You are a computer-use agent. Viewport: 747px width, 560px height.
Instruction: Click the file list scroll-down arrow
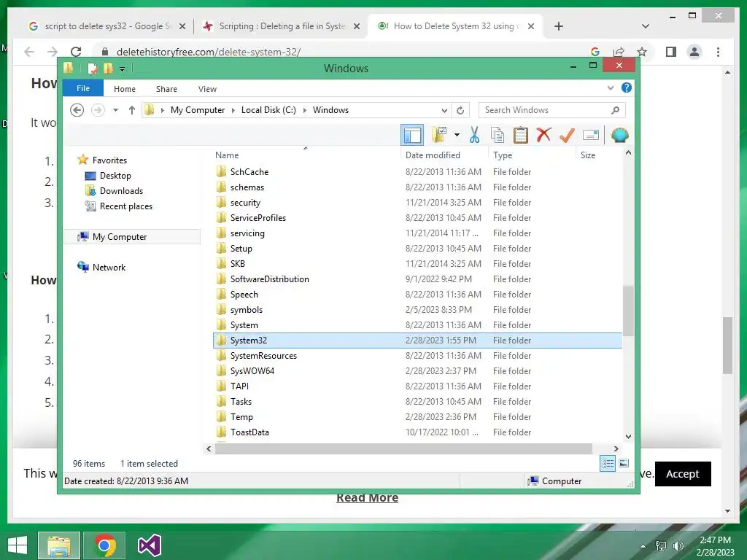tap(628, 436)
